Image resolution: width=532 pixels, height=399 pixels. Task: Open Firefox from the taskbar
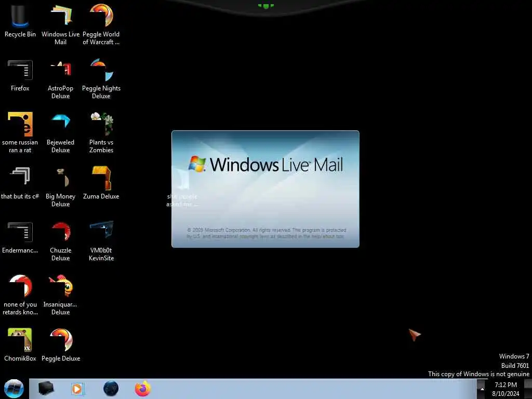point(143,389)
